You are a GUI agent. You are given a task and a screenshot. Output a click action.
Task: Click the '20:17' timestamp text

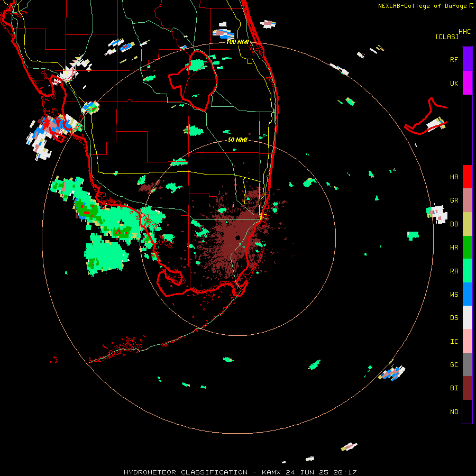(345, 472)
